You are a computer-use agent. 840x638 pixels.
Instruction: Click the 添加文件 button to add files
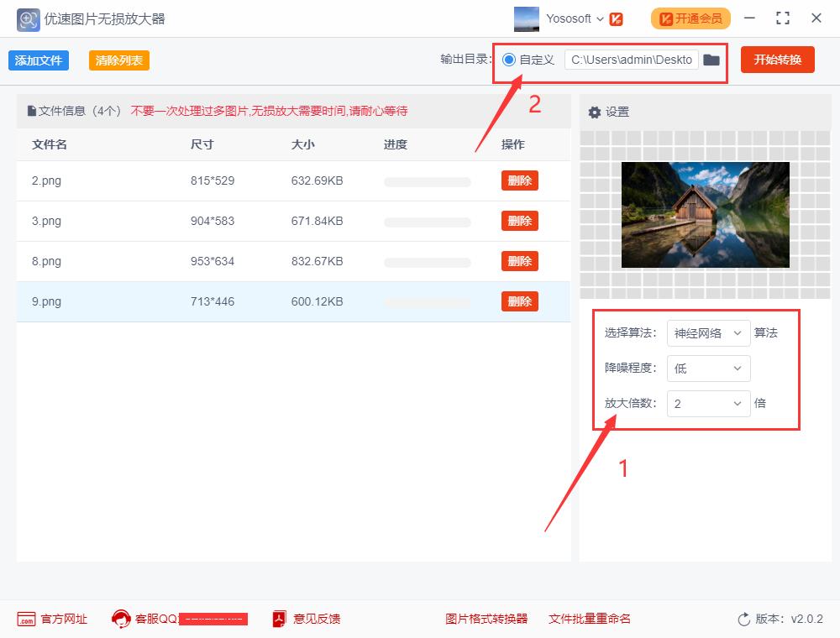(x=38, y=60)
